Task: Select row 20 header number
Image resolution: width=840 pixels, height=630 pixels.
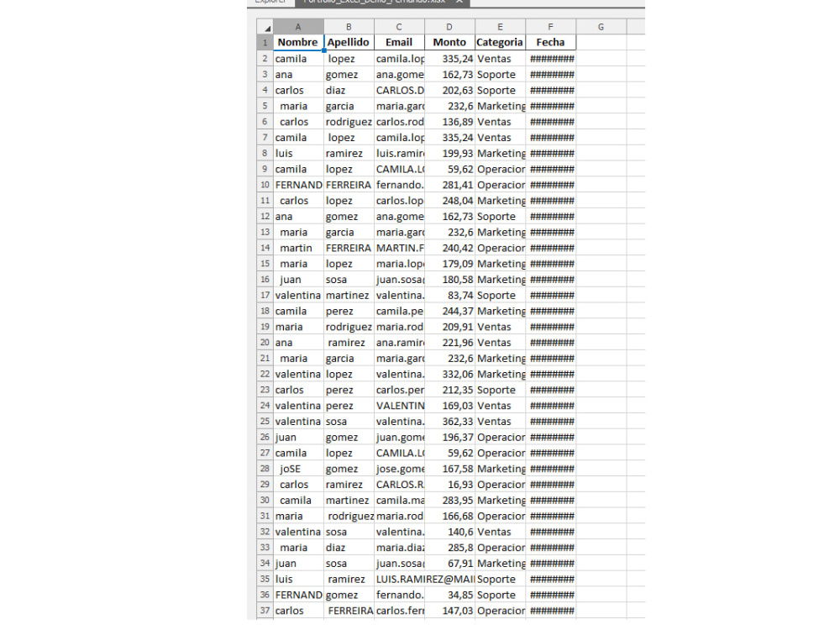Action: click(265, 343)
